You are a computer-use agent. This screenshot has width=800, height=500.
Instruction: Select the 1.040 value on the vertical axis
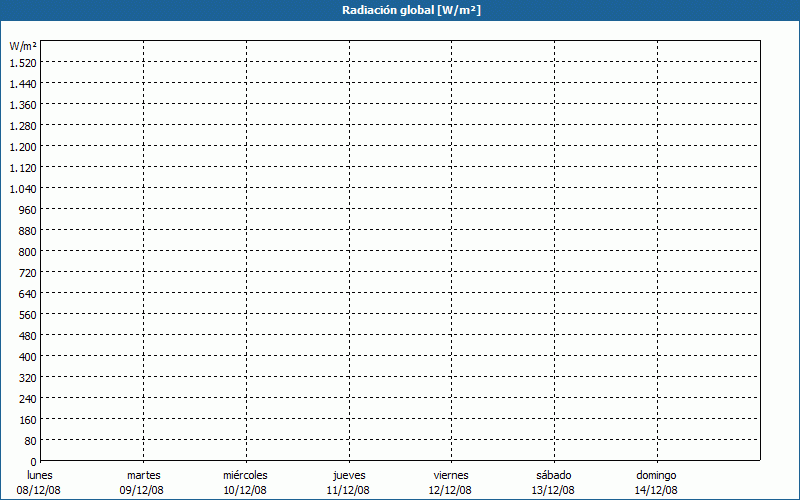[x=22, y=189]
